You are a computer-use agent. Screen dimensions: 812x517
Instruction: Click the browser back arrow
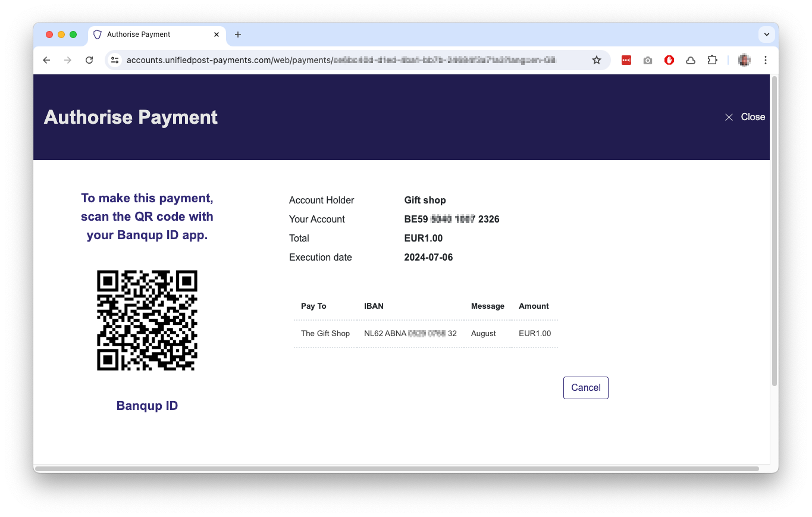tap(46, 60)
